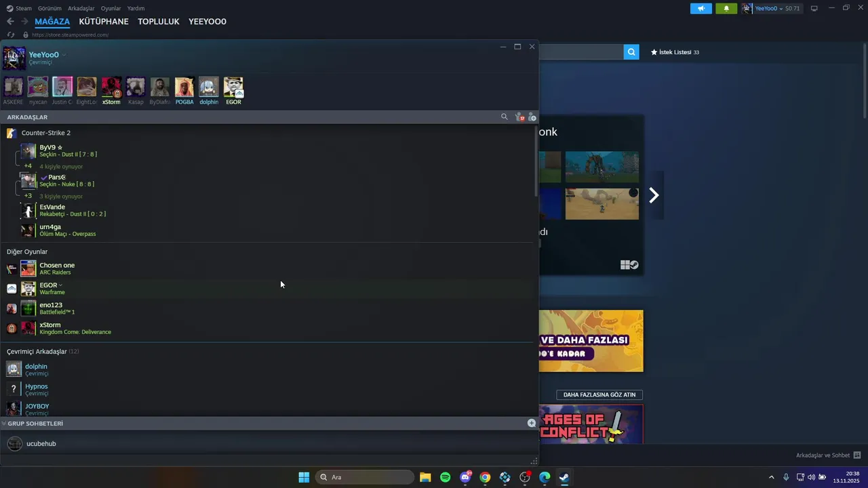
Task: Open chat with friend dolphin in online list
Action: (x=269, y=369)
